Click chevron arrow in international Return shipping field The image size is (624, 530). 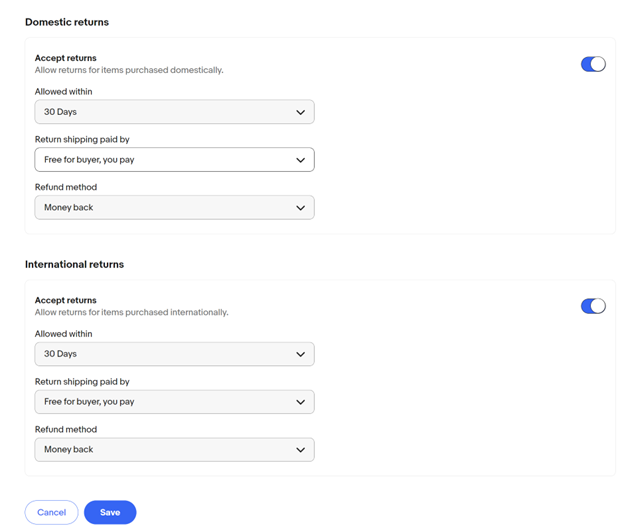tap(300, 402)
